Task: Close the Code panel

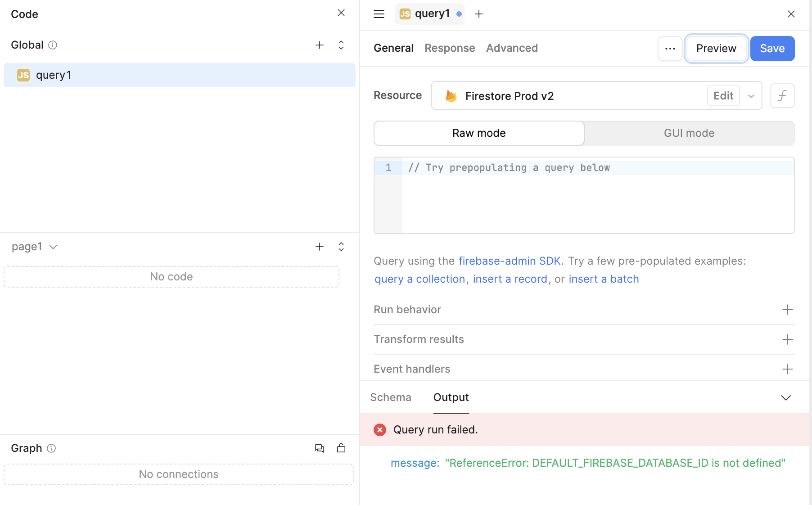Action: (x=341, y=13)
